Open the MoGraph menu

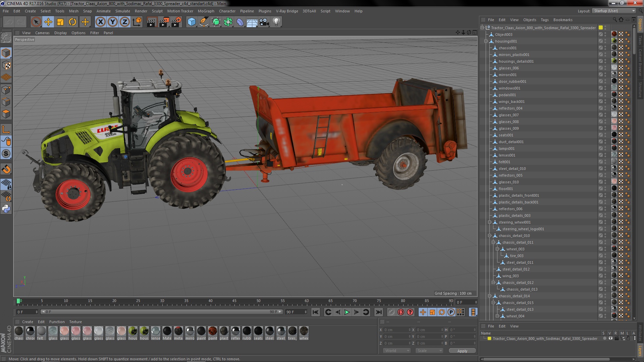pyautogui.click(x=206, y=11)
